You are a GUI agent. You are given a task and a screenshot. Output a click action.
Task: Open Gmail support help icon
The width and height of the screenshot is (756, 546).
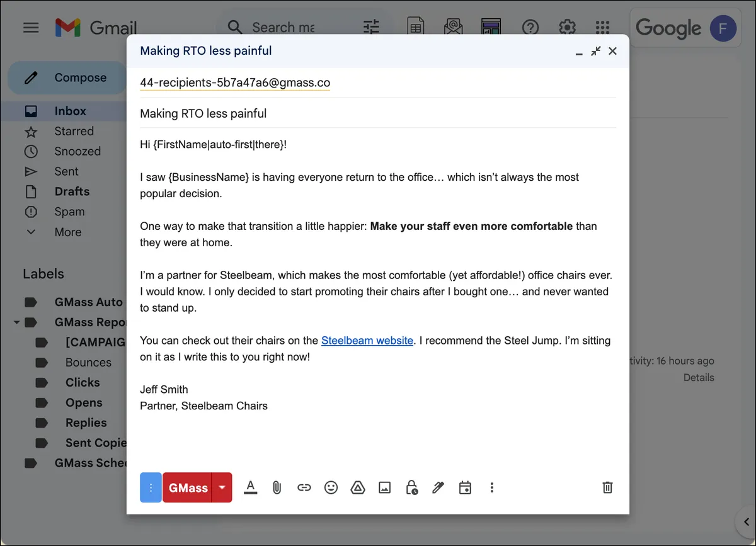tap(530, 27)
